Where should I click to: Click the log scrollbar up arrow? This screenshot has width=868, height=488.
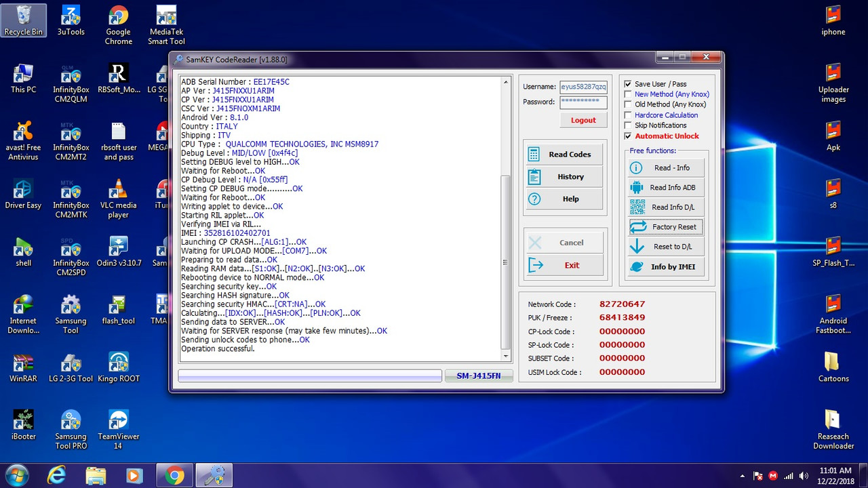coord(505,82)
